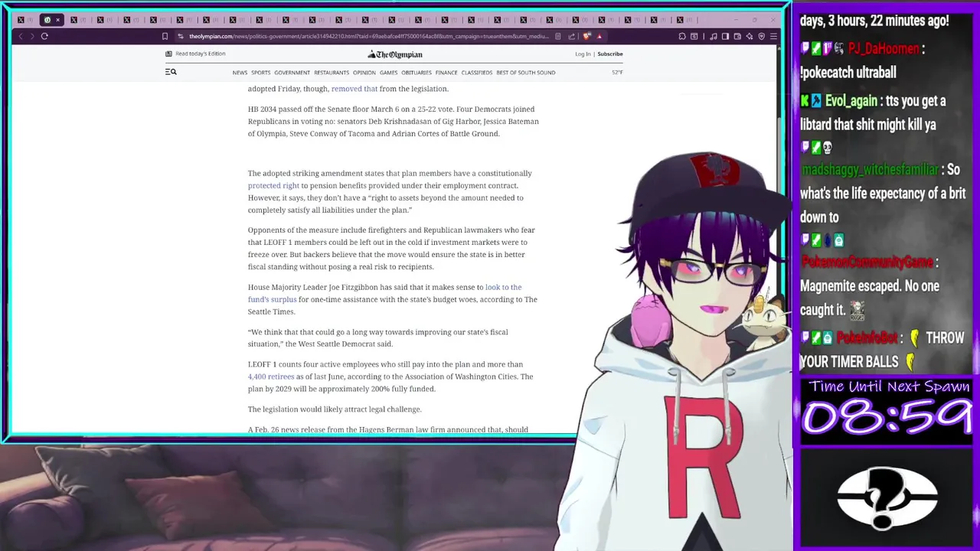Reload the Olympian page
980x551 pixels.
[x=44, y=36]
